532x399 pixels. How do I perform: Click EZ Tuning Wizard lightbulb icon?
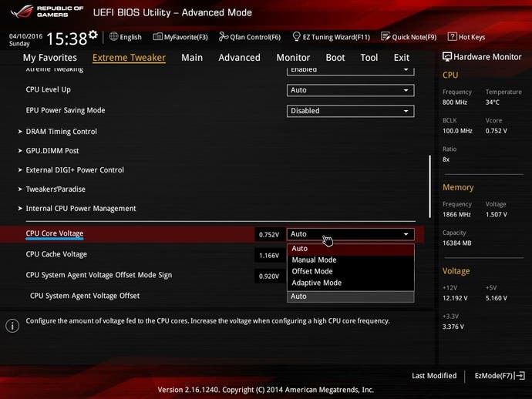[296, 36]
